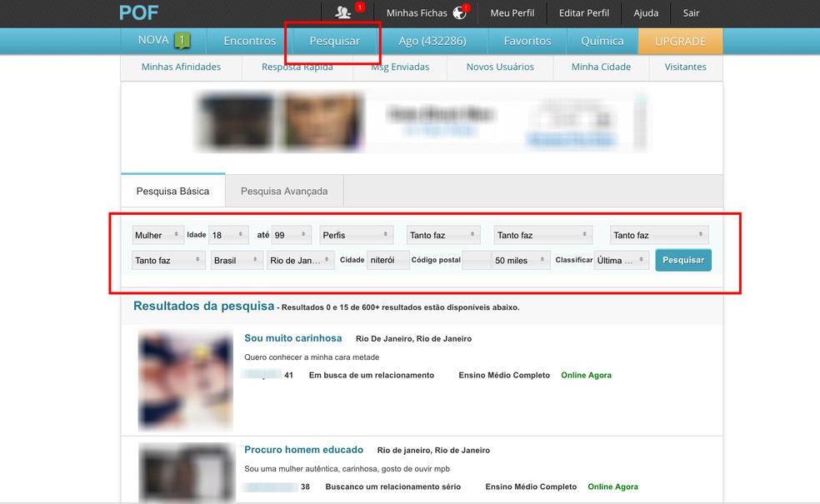Click Quero conhecer a minha cara metade text

(x=312, y=357)
